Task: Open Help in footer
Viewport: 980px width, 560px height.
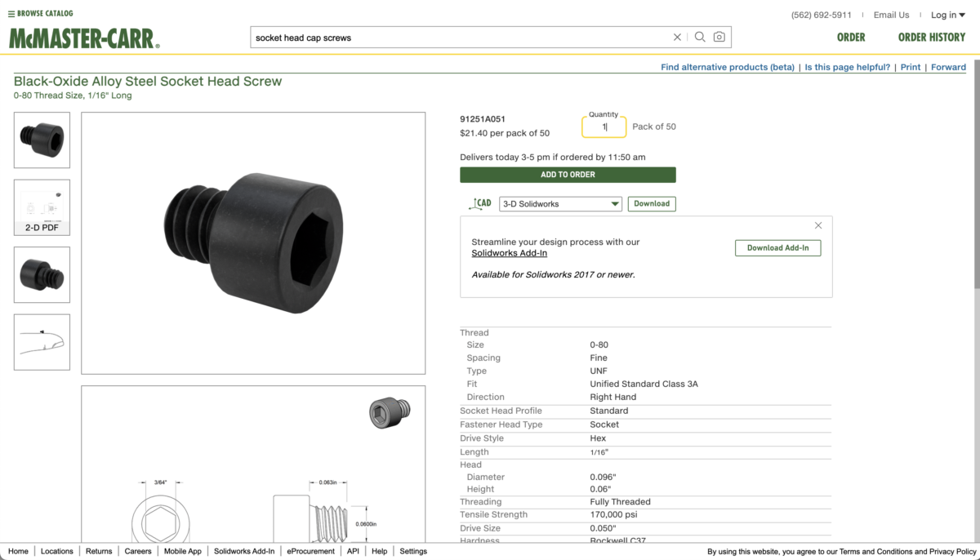Action: click(379, 551)
